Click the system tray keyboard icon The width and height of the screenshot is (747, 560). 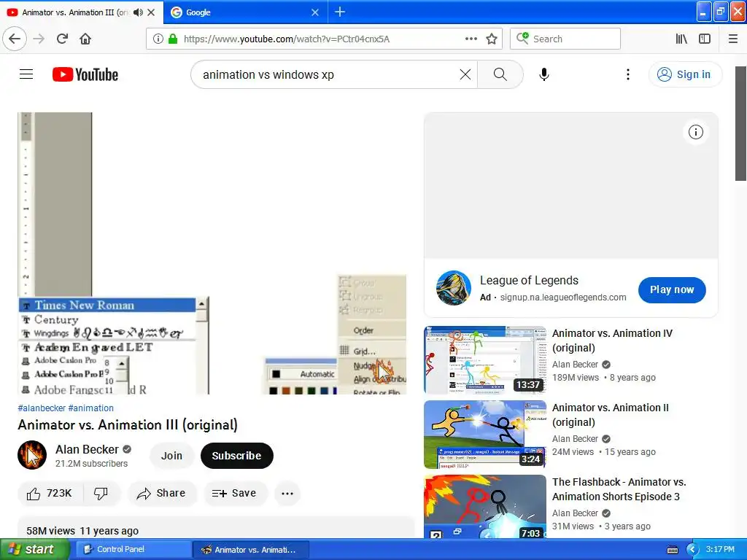(x=672, y=550)
